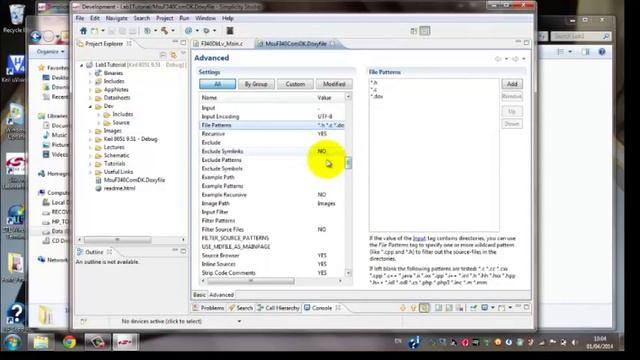The image size is (640, 360).
Task: Collapse the Dev folder node
Action: tap(90, 106)
